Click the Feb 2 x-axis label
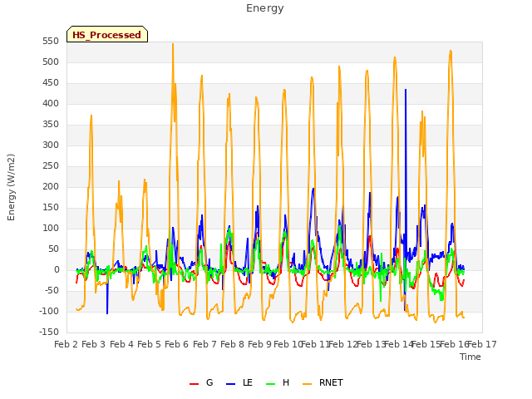532x399 pixels. point(66,344)
